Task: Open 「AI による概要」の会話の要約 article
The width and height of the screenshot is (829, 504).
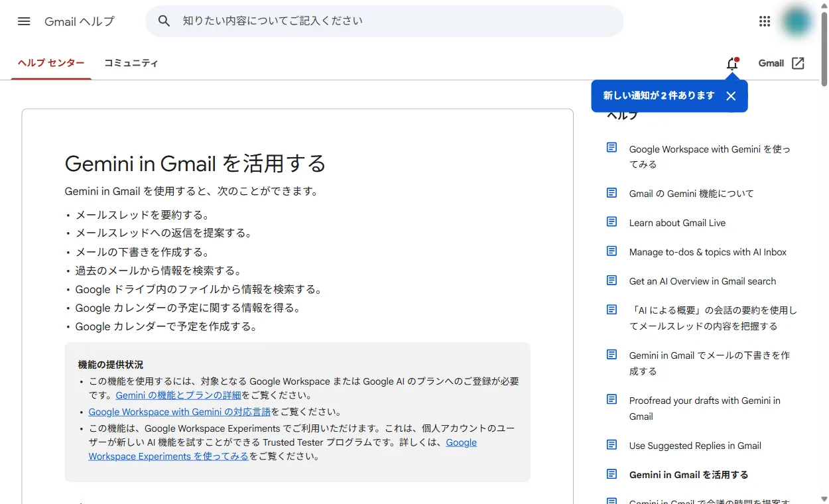Action: pos(713,318)
